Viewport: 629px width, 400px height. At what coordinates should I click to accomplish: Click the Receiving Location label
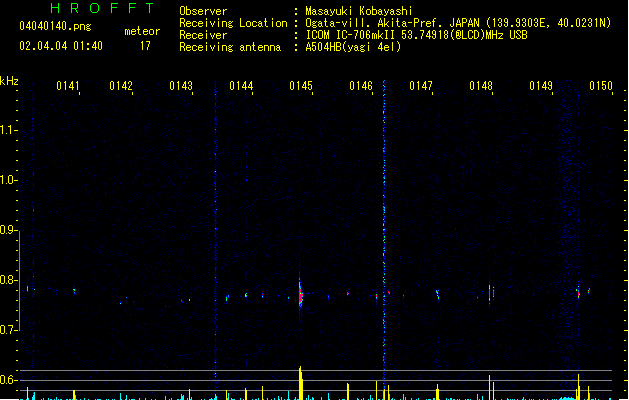pyautogui.click(x=233, y=23)
